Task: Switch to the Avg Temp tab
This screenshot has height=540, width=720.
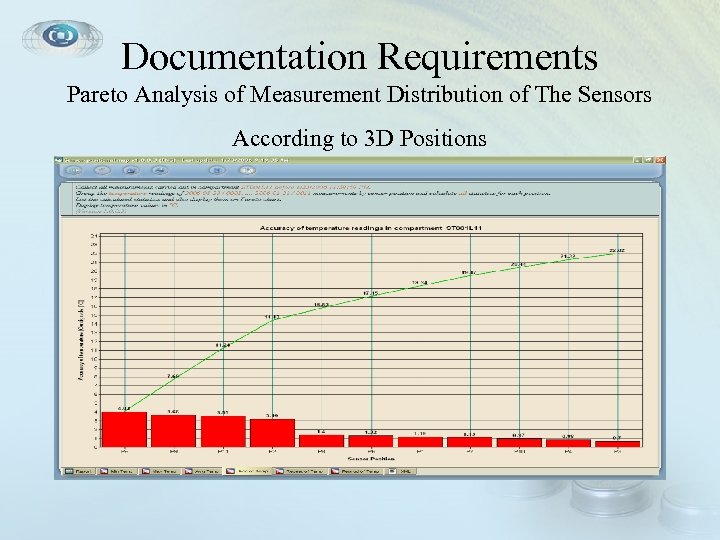Action: tap(201, 471)
